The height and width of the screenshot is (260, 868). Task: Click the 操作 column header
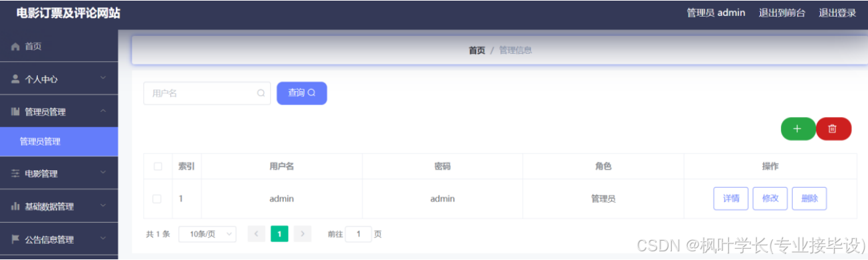click(770, 166)
